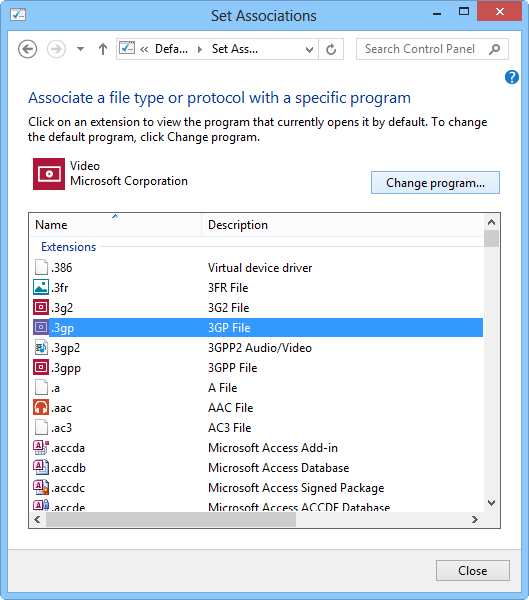Select the .accdb Access database icon

click(41, 467)
